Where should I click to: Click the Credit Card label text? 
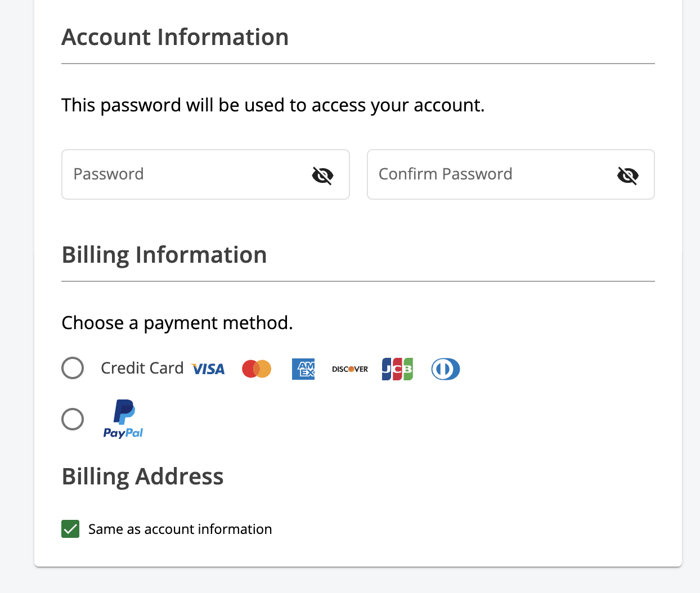tap(142, 368)
